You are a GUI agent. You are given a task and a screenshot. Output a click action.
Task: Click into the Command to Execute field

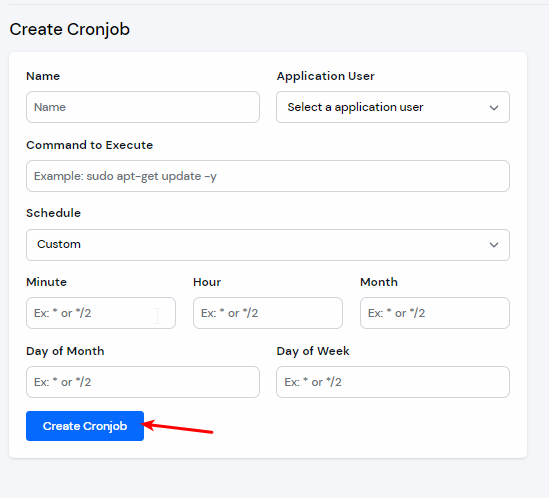(x=268, y=176)
